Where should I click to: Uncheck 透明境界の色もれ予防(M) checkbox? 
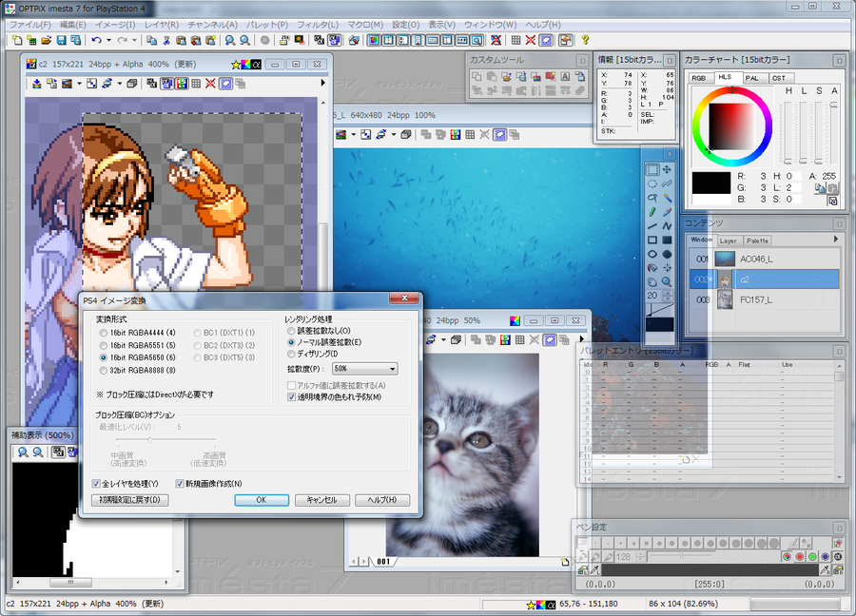[292, 397]
